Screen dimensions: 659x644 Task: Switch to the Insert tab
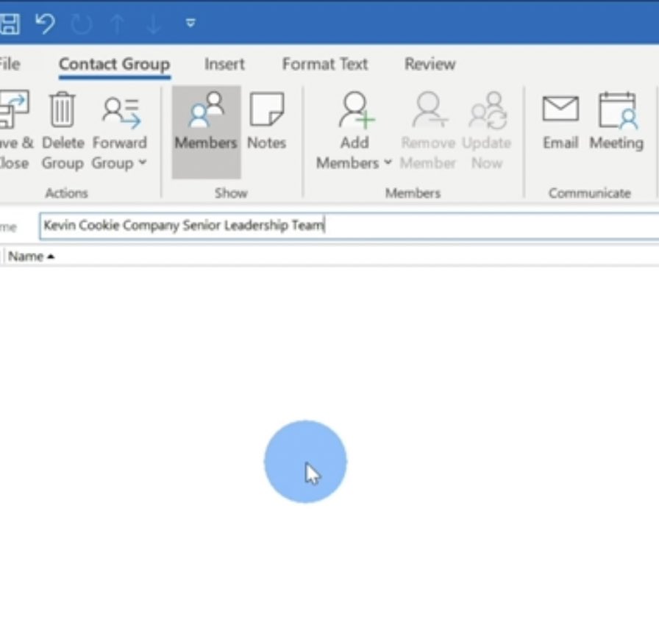(x=224, y=64)
